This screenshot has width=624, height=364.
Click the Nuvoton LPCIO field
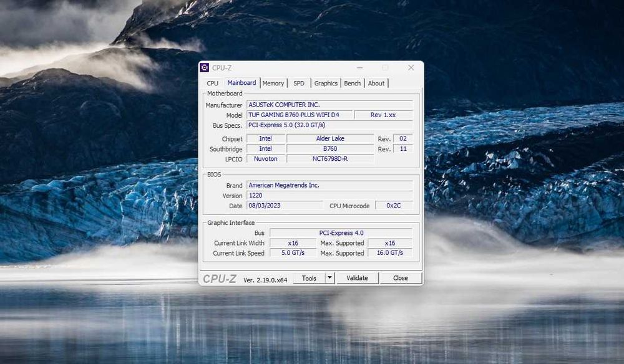[x=266, y=158]
